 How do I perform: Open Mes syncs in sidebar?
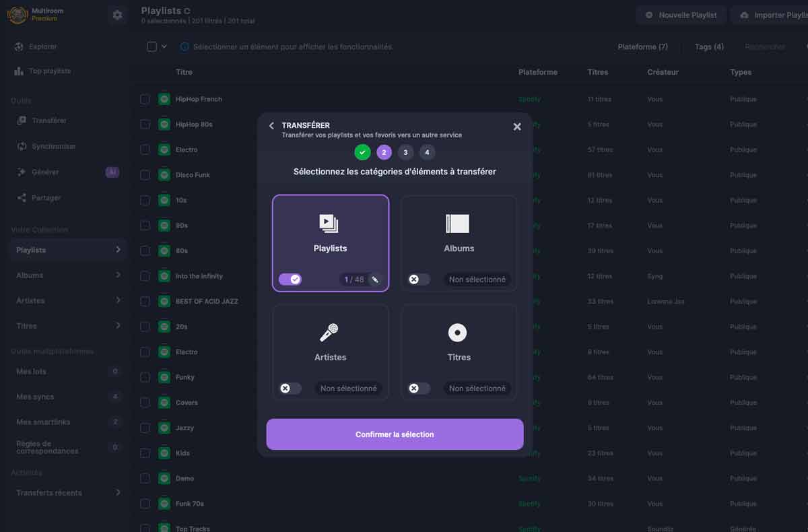[67, 397]
